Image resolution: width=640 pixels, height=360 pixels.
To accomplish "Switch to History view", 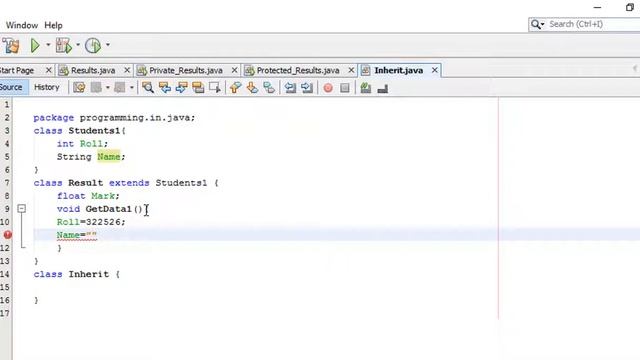I will [47, 87].
